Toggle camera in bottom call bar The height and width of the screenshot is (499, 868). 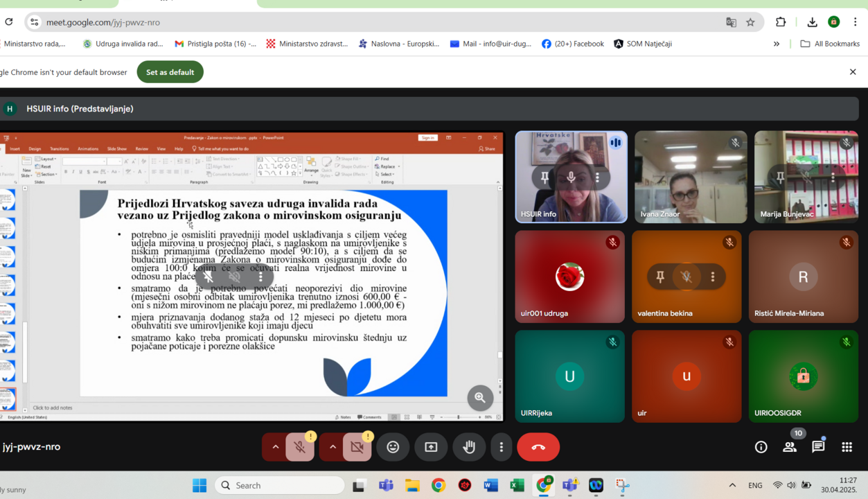click(357, 447)
